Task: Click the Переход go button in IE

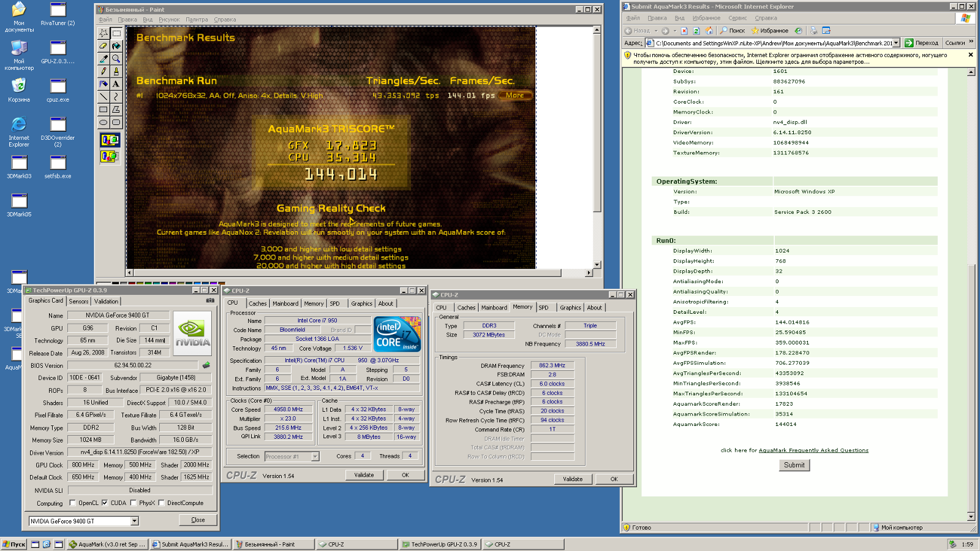Action: [x=922, y=43]
